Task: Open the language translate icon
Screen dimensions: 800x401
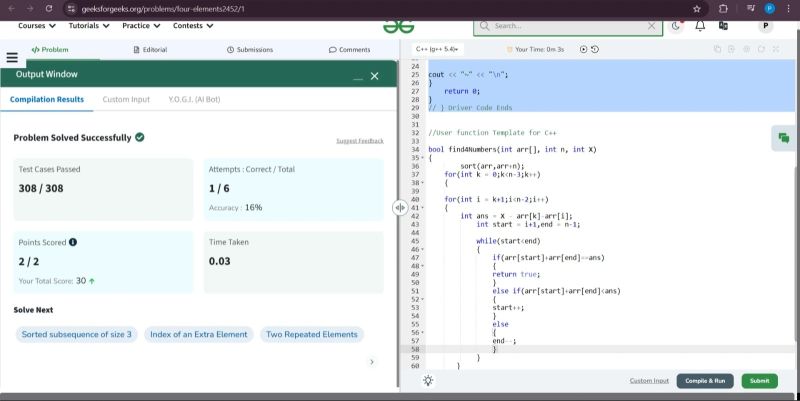Action: (723, 26)
